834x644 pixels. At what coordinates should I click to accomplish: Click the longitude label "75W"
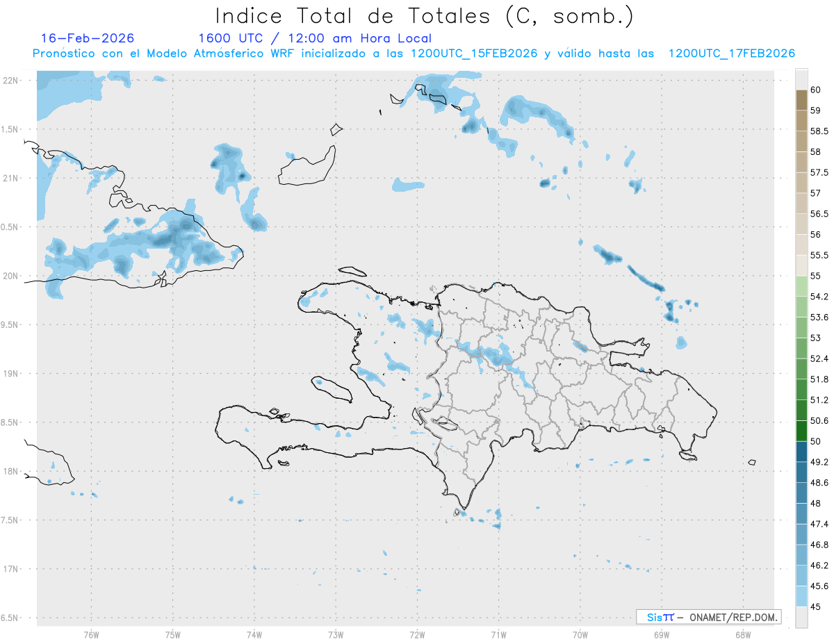173,634
